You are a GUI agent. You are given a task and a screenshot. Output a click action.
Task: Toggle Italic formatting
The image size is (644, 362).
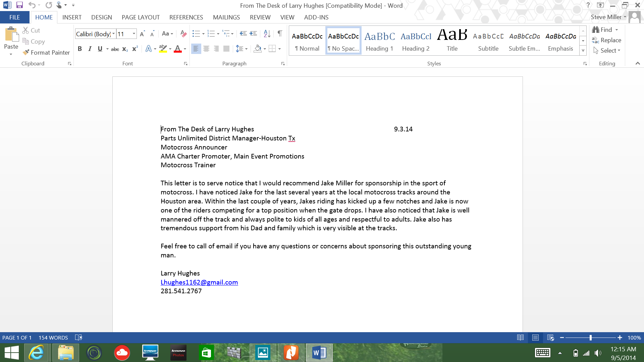90,49
